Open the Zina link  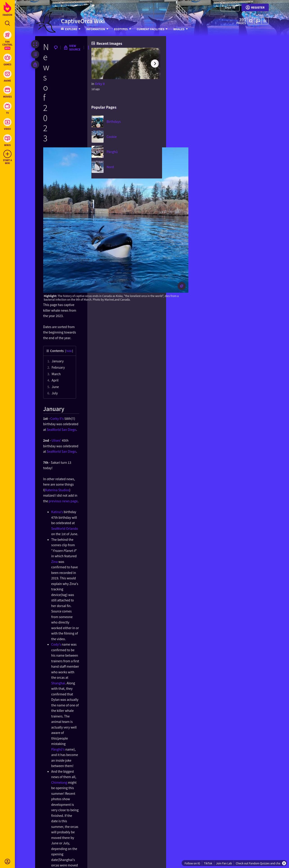coord(54,562)
